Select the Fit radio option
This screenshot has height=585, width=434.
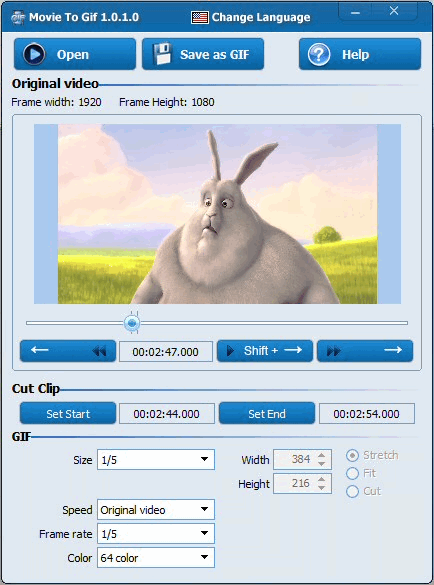point(352,473)
